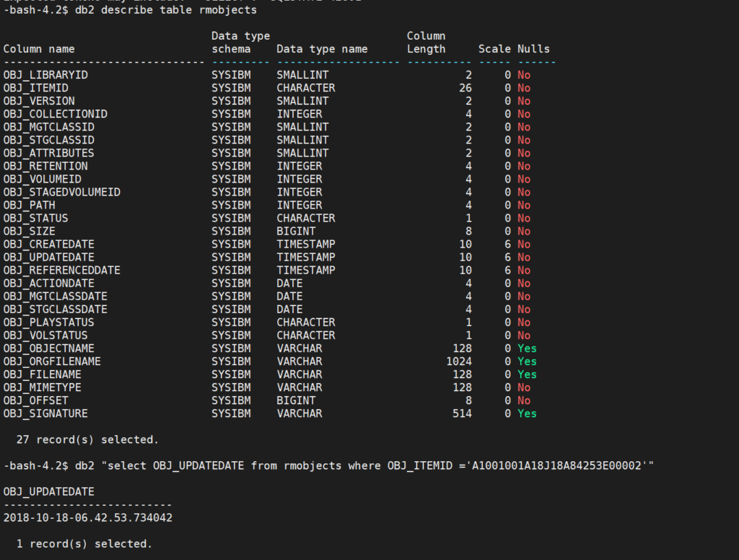Click OBJ_MIMETYPE column name
Viewport: 739px width, 560px height.
pos(43,388)
